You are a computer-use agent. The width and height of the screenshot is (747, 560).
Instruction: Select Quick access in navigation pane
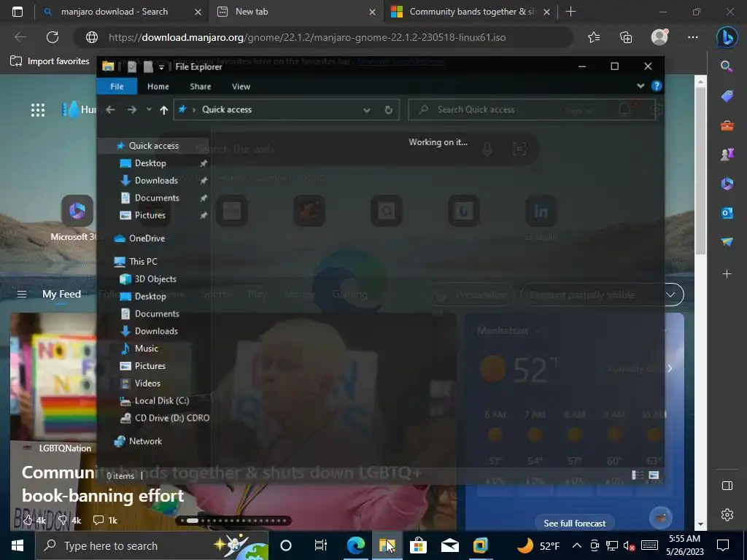[153, 146]
